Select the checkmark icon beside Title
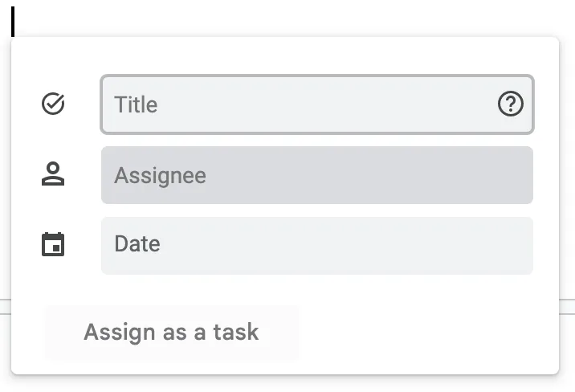 [53, 104]
